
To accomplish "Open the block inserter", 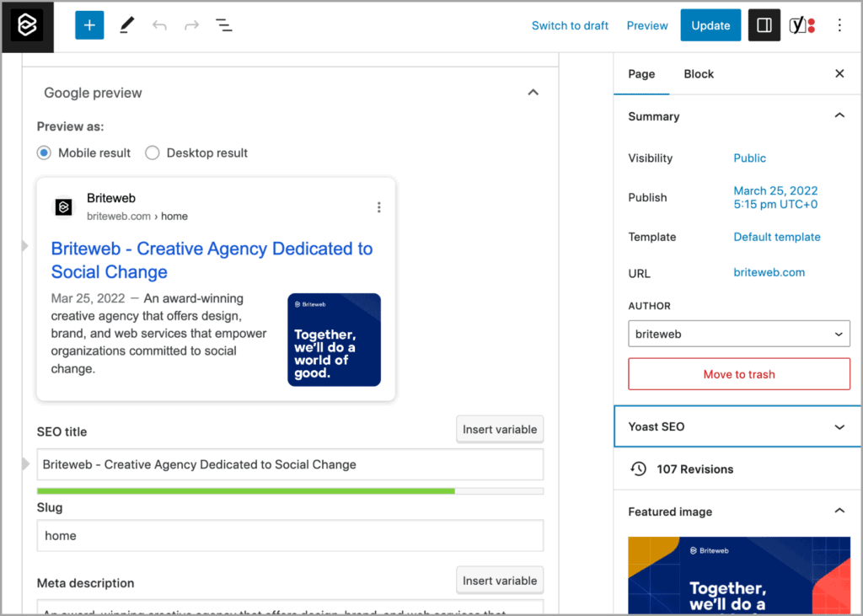I will click(x=88, y=24).
